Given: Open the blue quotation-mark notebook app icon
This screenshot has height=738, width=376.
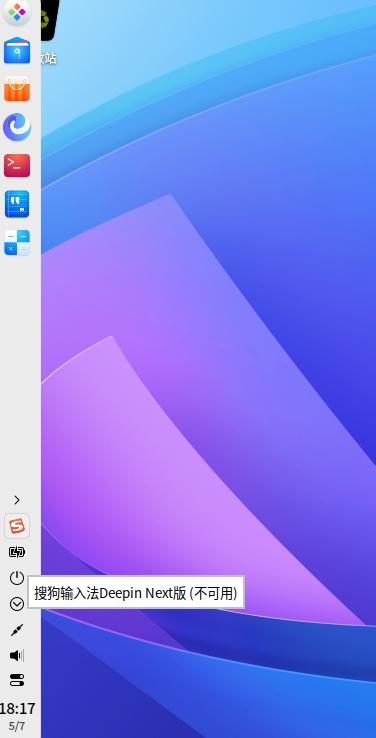Looking at the screenshot, I should pos(17,204).
